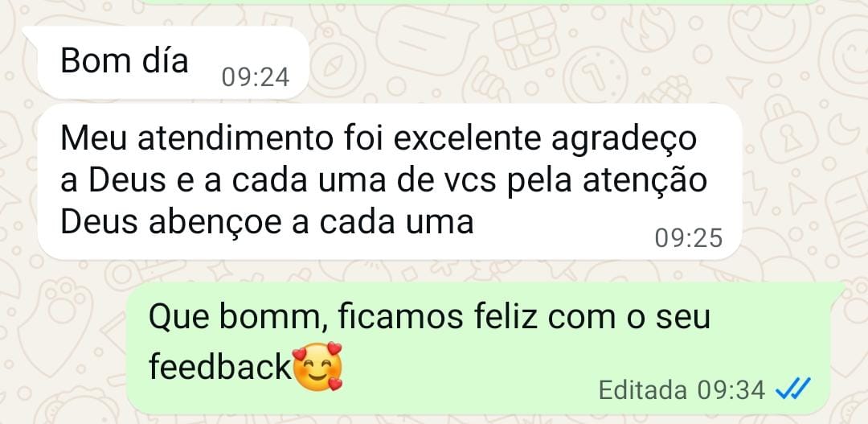Click the "Deus abençoe a cada uma" line
The width and height of the screenshot is (868, 424).
(267, 223)
